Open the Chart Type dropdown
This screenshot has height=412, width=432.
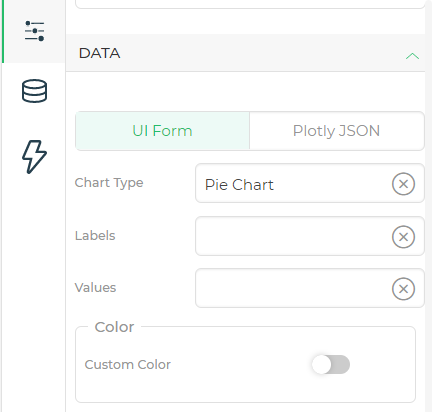pos(310,183)
